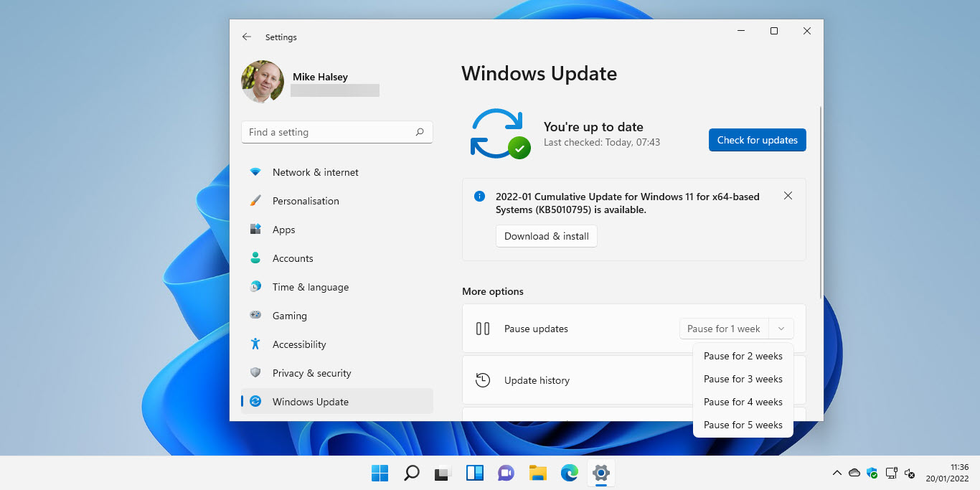Open the Apps settings category

283,230
